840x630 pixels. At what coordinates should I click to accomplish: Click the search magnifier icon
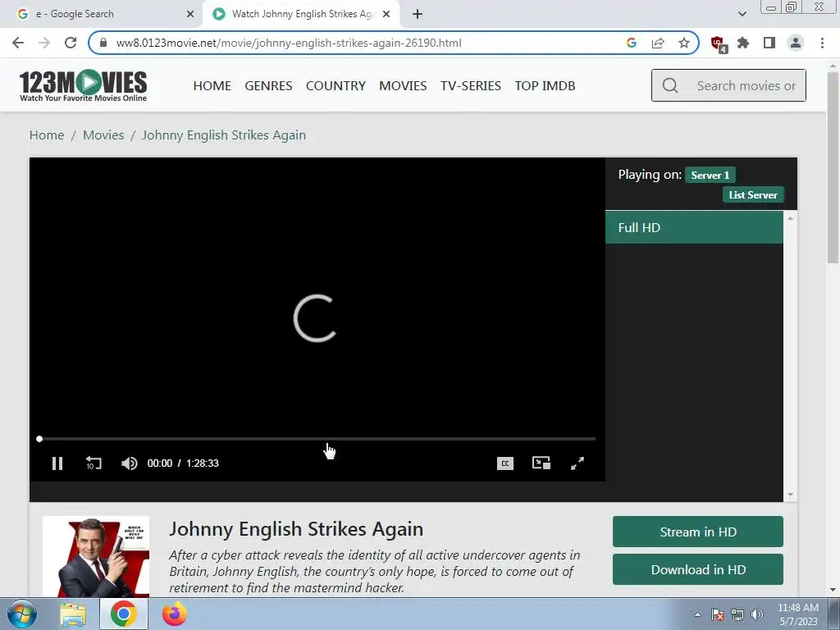pos(670,85)
